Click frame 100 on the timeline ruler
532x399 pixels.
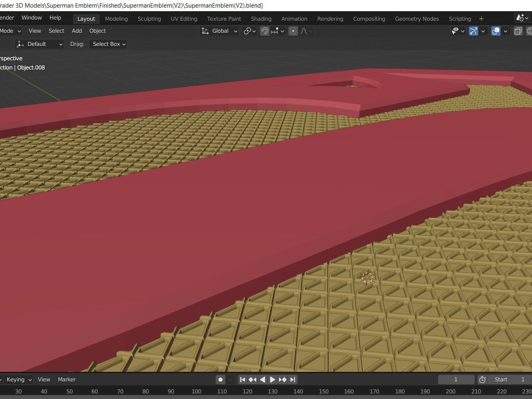(x=196, y=391)
